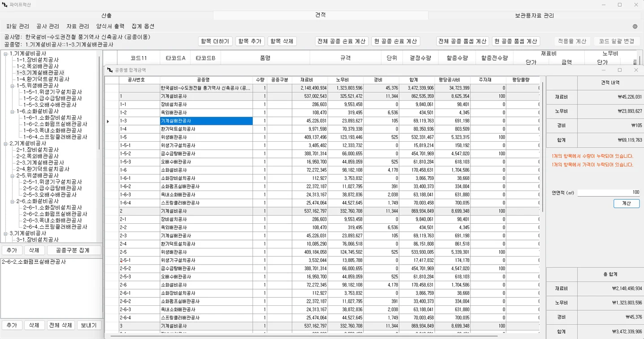Collapse the 1-5.위생배관공사 tree node

point(12,86)
